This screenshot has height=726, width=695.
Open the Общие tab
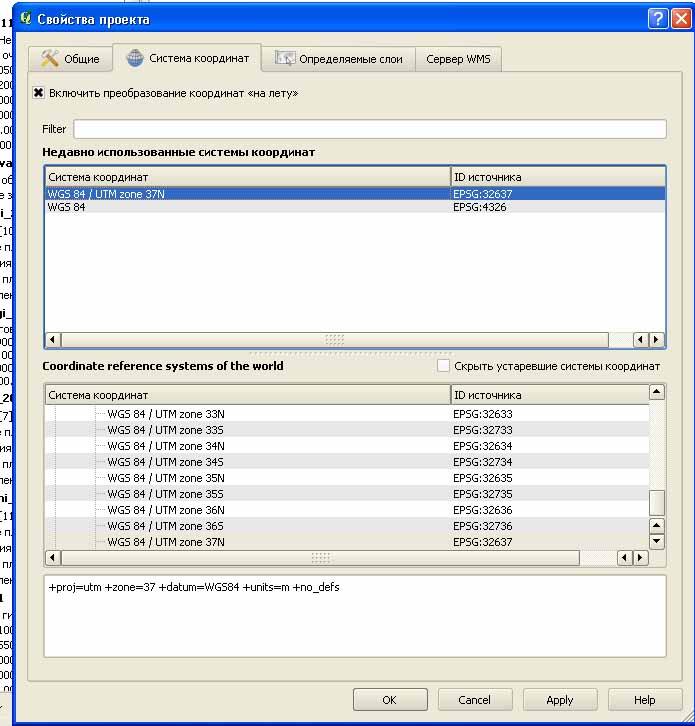[x=70, y=59]
